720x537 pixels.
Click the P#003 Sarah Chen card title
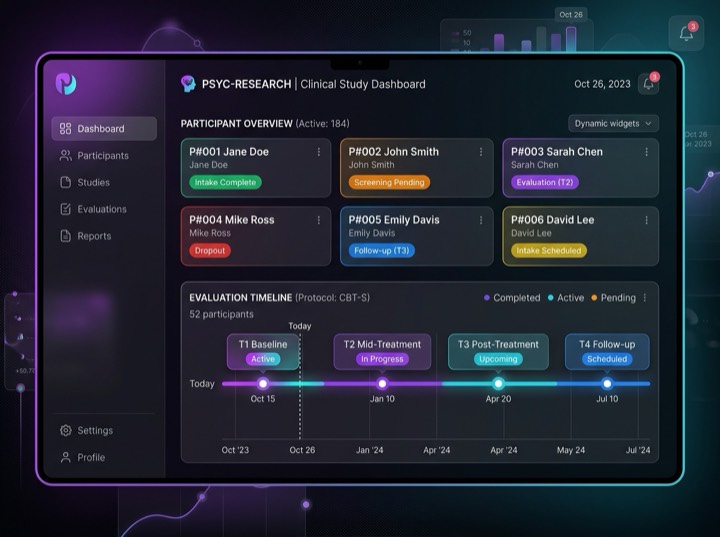click(x=557, y=152)
